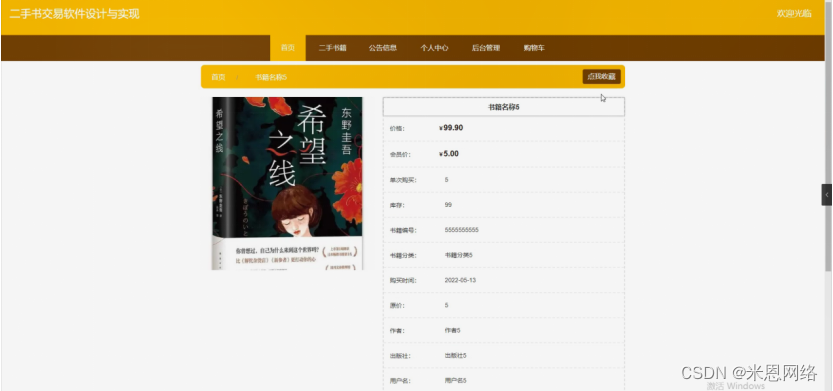Click the 首页 breadcrumb link
This screenshot has height=391, width=833.
(218, 77)
